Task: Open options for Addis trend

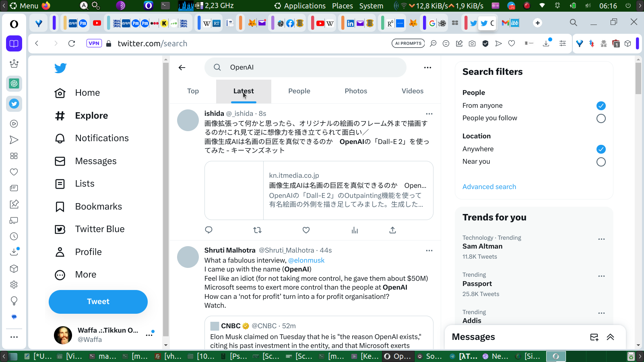Action: [601, 313]
